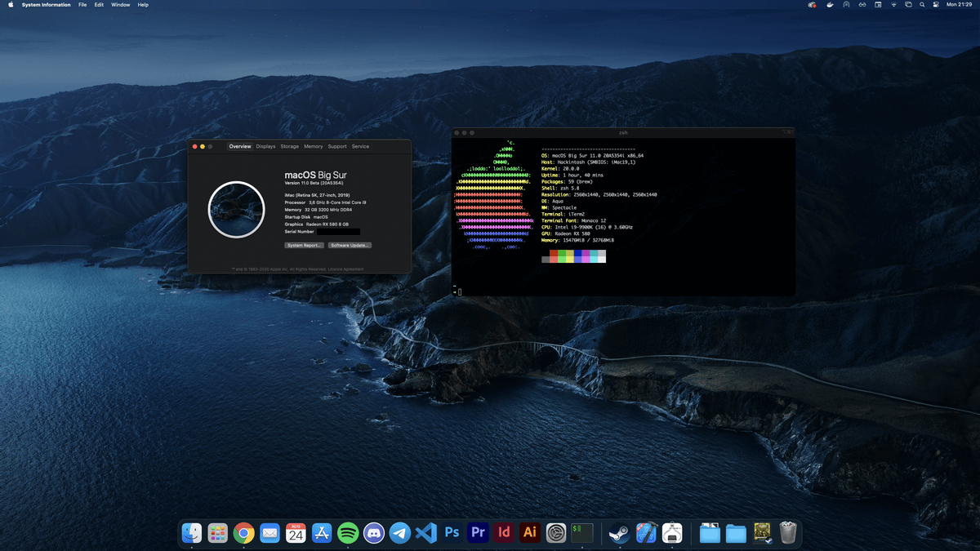Open Adobe Premiere Pro in Dock
This screenshot has width=980, height=551.
[479, 534]
